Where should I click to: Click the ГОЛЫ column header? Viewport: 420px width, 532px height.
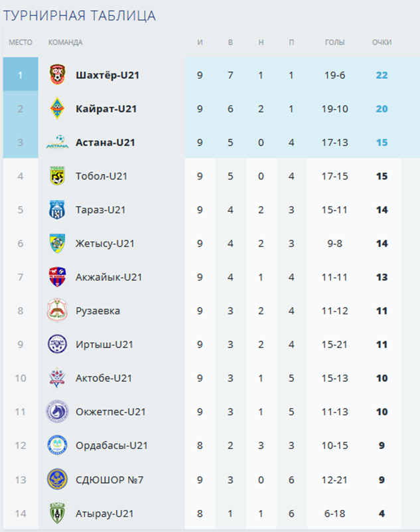[334, 42]
